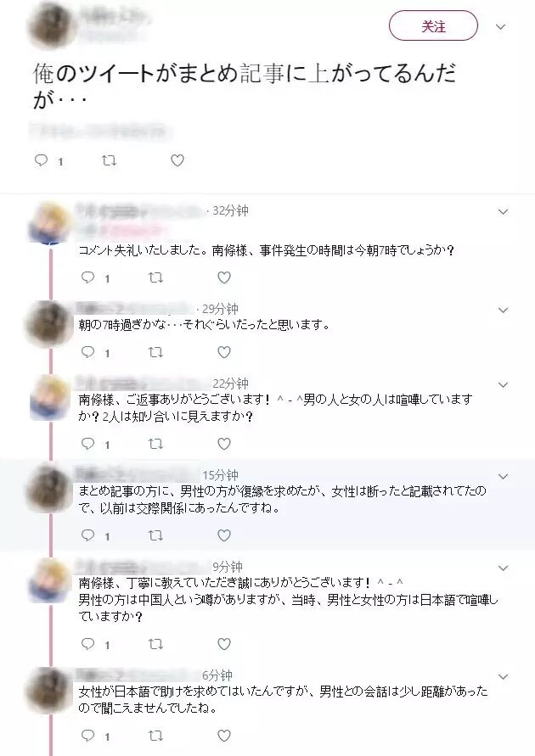Open the 6分钟 timestamp link
The width and height of the screenshot is (535, 756).
[217, 675]
